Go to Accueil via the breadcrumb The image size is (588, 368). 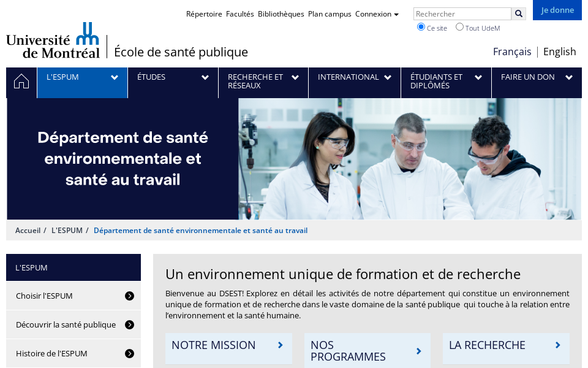[28, 230]
